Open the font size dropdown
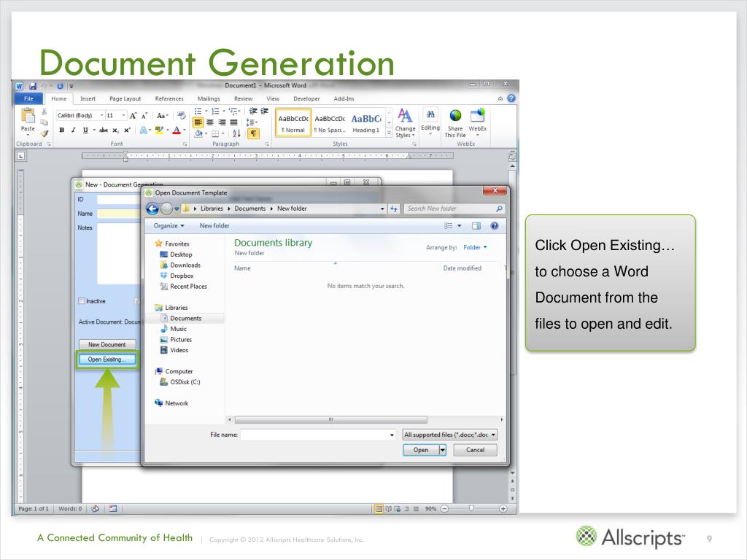The image size is (747, 560). [124, 115]
